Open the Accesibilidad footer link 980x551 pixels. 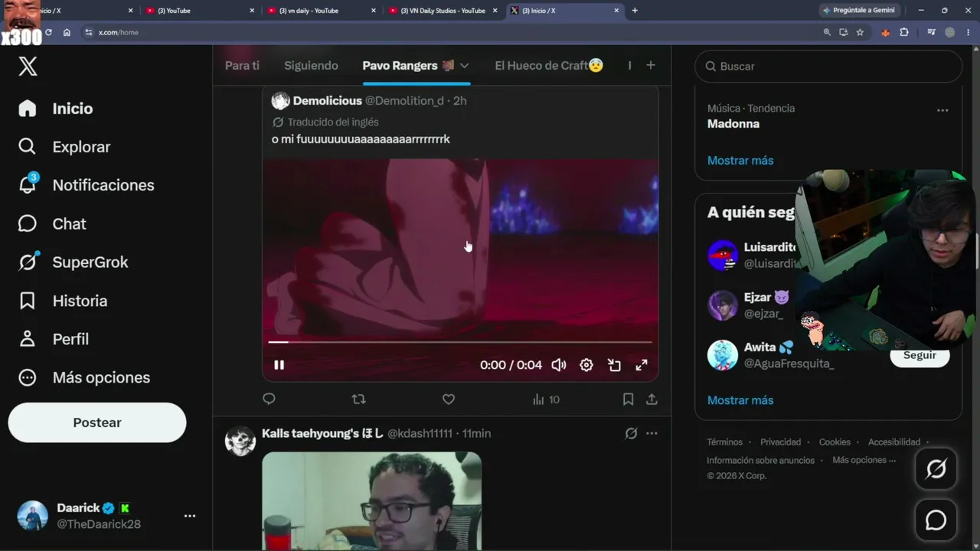tap(894, 442)
